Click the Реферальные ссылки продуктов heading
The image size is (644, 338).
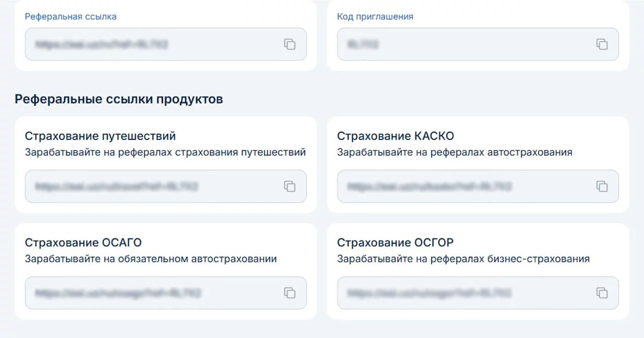119,99
